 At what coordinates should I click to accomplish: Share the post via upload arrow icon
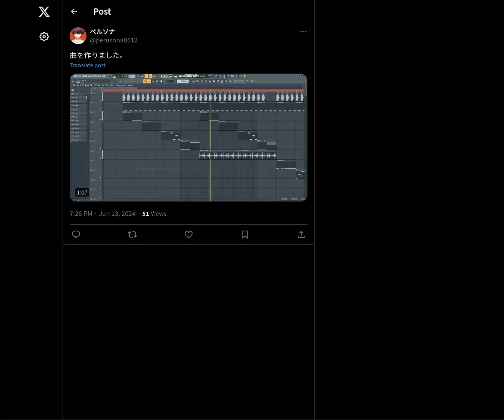pyautogui.click(x=301, y=234)
